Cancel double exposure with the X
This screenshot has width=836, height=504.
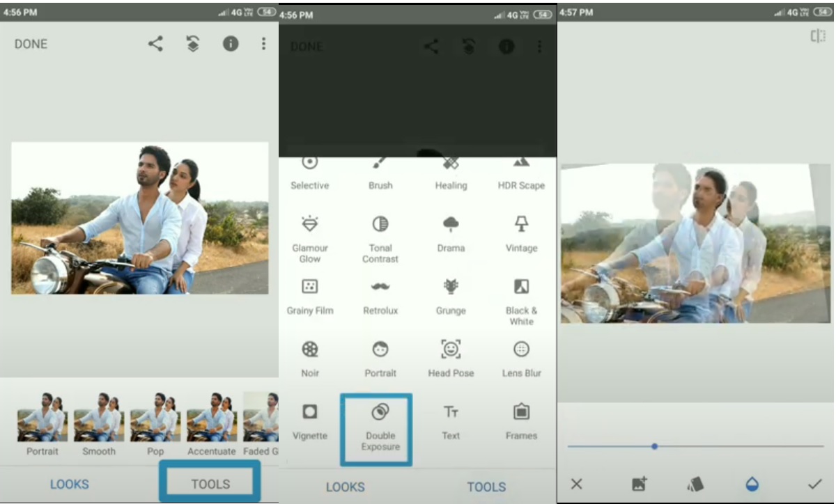577,484
